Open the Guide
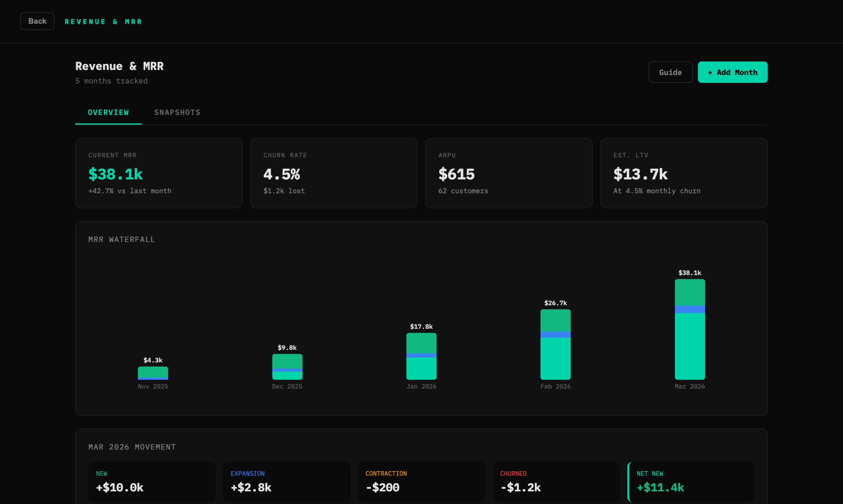 pyautogui.click(x=670, y=72)
